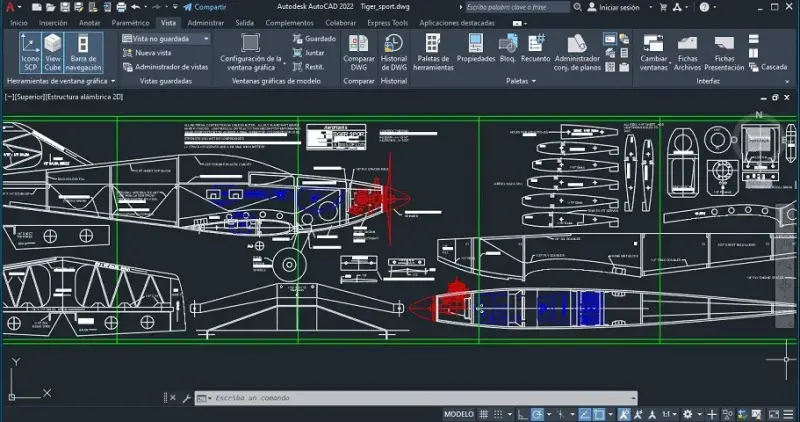
Task: Toggle grid display in status bar
Action: (x=483, y=414)
